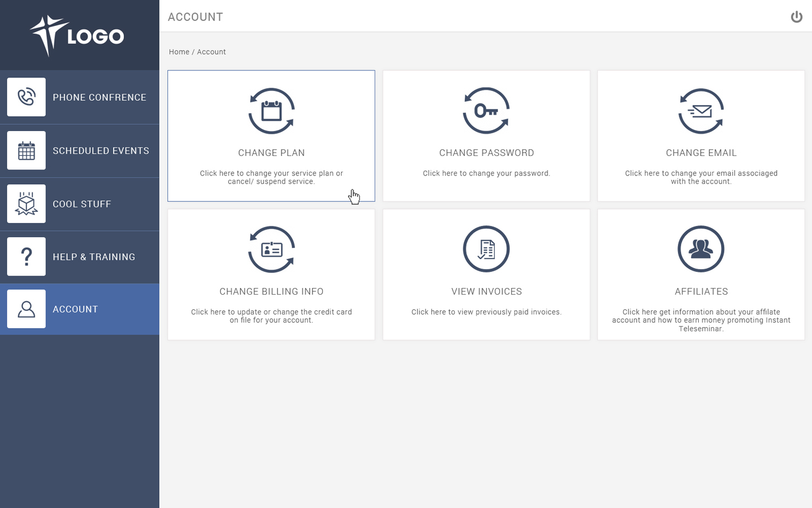The image size is (812, 508).
Task: Click the View Invoices document icon
Action: (x=486, y=249)
